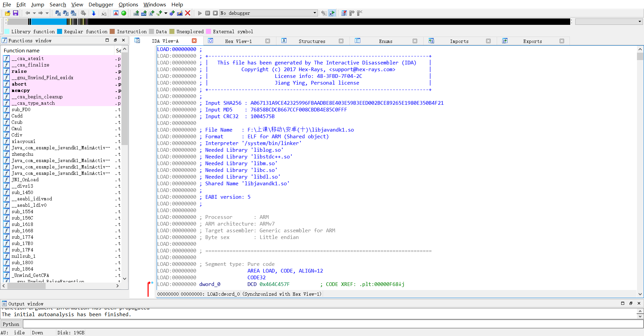Click the green circle toolbar icon
This screenshot has height=336, width=644.
click(x=124, y=13)
